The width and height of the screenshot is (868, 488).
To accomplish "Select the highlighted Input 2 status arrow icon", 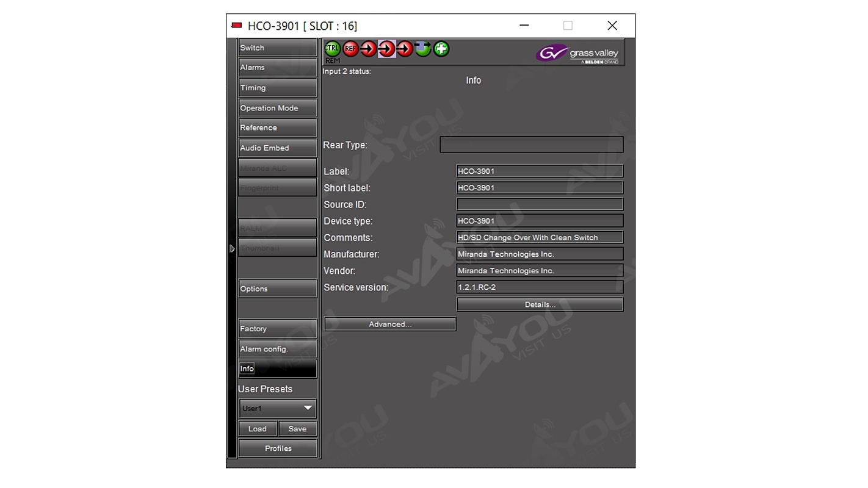I will (386, 49).
